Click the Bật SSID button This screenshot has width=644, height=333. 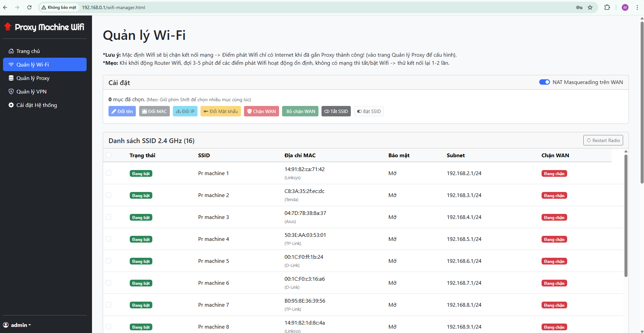(369, 111)
